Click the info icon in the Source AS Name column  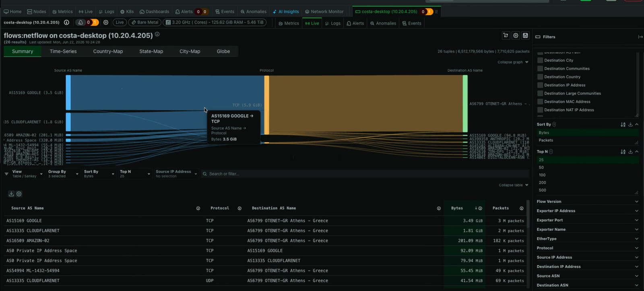[198, 208]
